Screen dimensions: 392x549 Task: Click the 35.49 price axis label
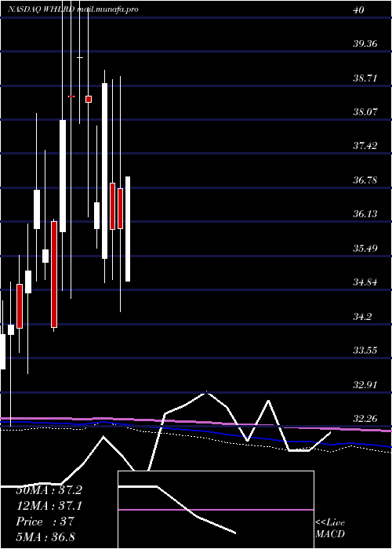(x=365, y=249)
